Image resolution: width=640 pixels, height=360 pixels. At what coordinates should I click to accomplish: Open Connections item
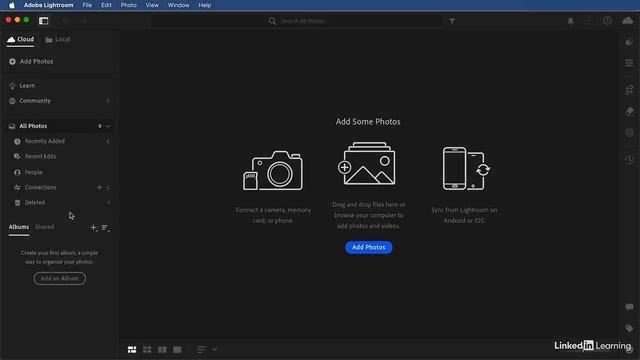(x=35, y=187)
